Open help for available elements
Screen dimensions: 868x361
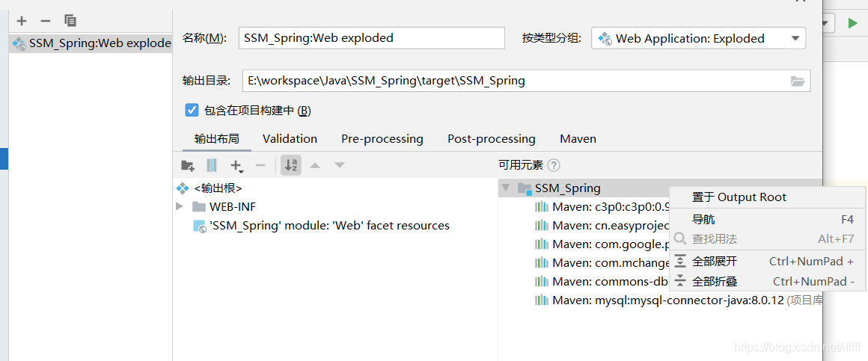(554, 164)
